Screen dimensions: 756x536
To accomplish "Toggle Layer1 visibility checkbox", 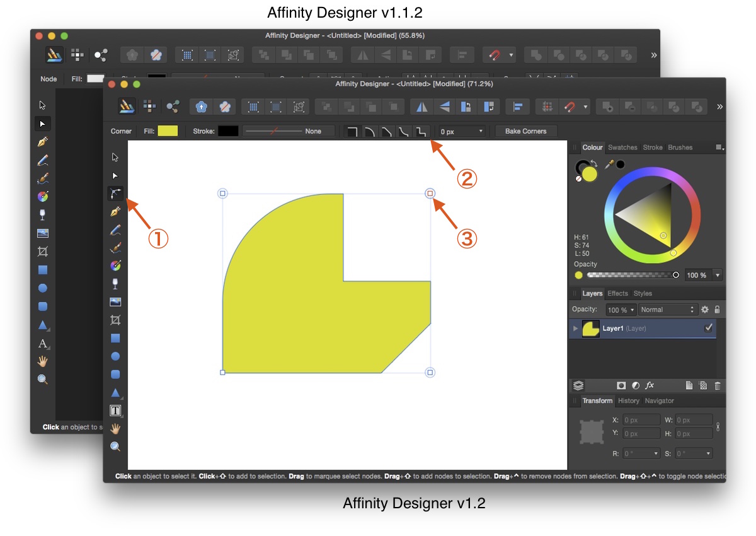I will [x=709, y=328].
